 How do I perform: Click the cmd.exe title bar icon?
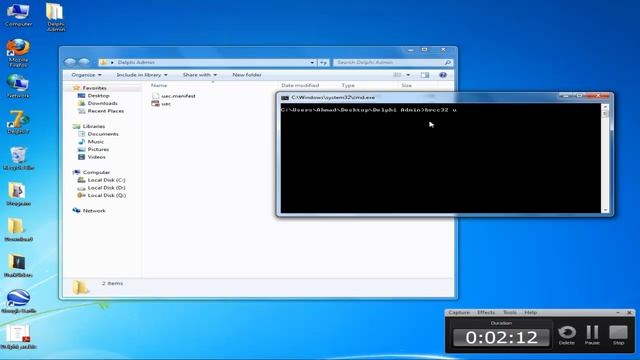tap(285, 98)
